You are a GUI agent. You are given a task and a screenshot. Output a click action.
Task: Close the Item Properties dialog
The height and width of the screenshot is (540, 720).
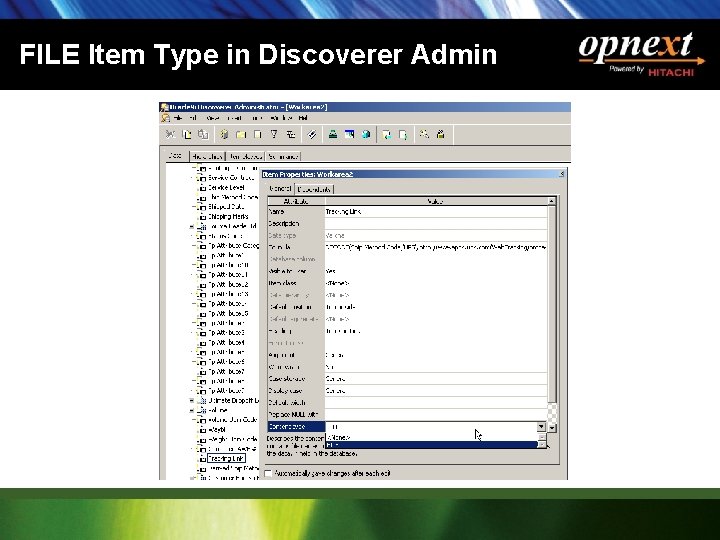562,174
